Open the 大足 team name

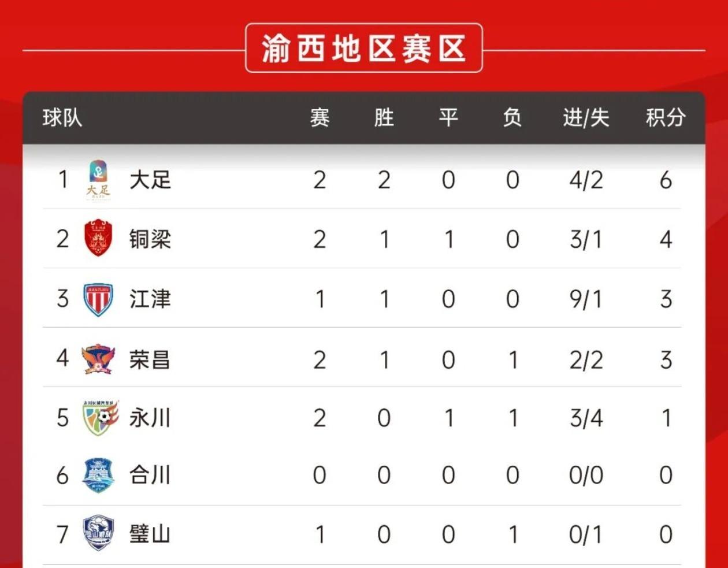150,180
